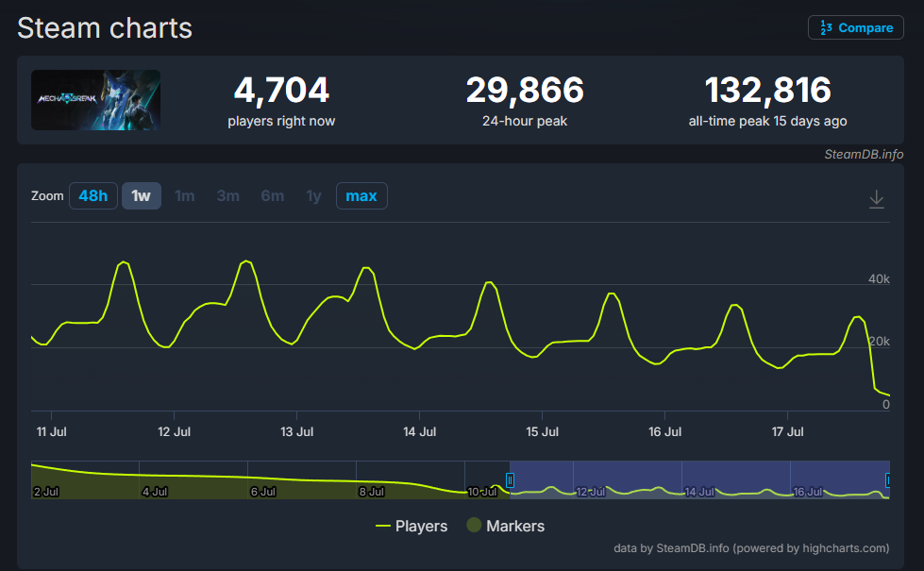Click the 6 Jul label in navigator

(262, 492)
